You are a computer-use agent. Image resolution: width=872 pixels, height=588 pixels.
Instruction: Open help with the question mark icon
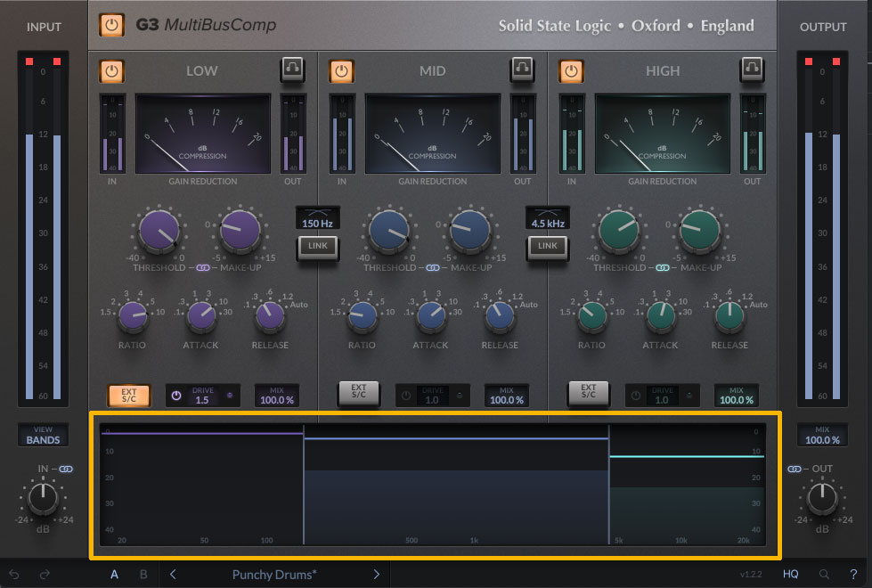click(853, 575)
